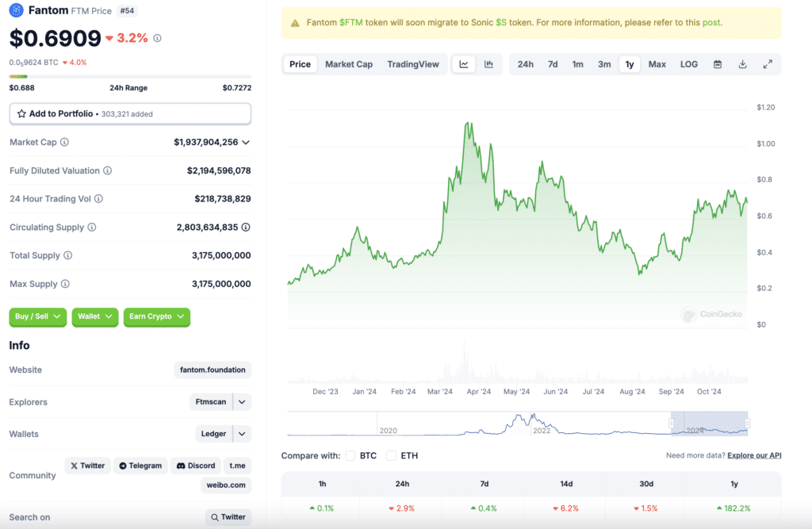Select the 1m time range
This screenshot has height=529, width=812.
point(577,64)
